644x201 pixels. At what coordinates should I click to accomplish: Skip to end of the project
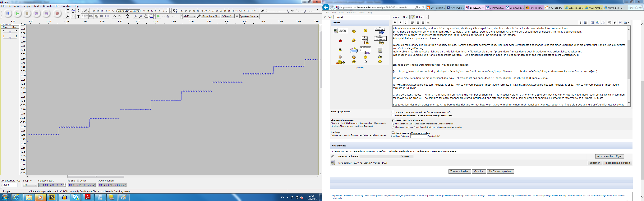(x=46, y=13)
